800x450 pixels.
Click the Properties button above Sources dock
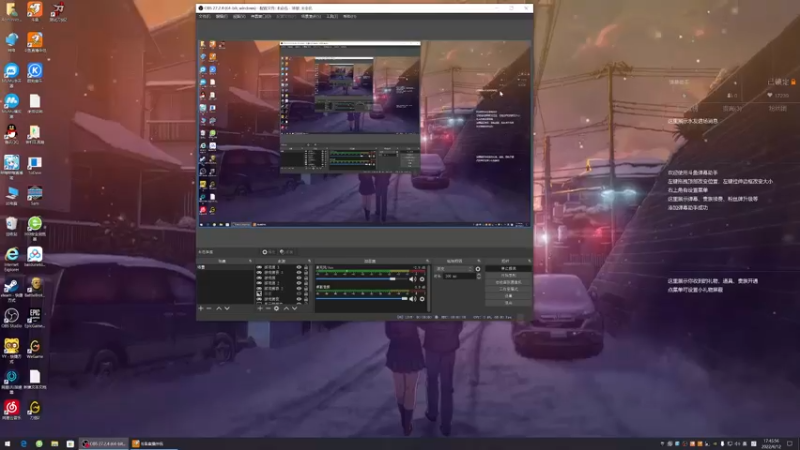pyautogui.click(x=269, y=252)
